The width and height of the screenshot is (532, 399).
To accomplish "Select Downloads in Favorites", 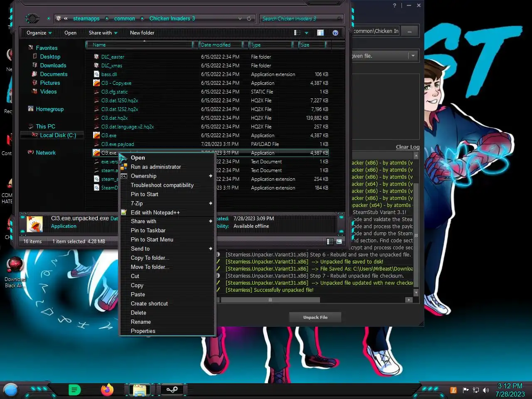I will pyautogui.click(x=53, y=66).
